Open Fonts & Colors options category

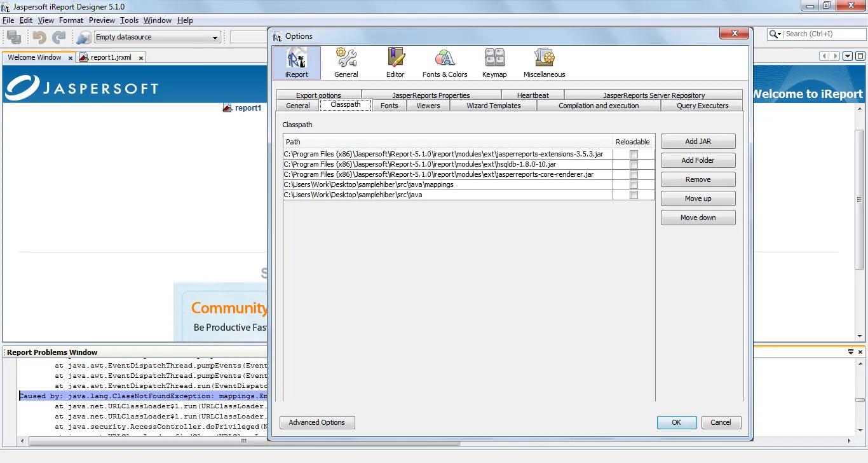tap(445, 63)
